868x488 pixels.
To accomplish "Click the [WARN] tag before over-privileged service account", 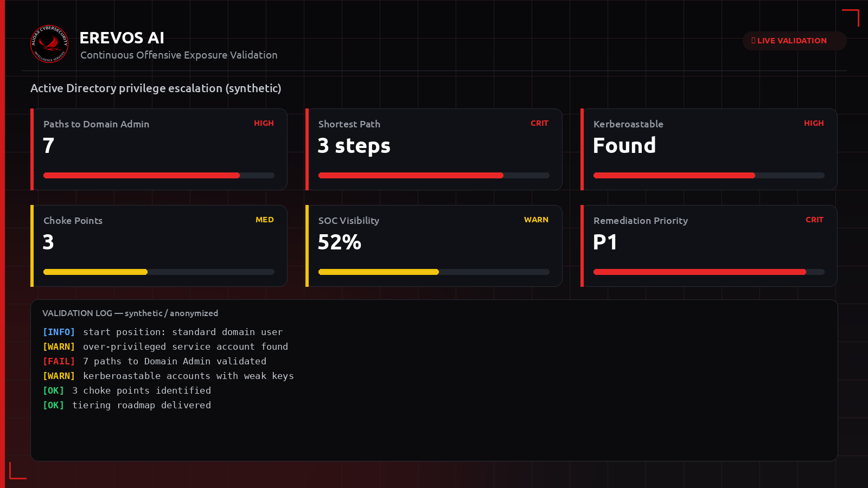I will pos(59,346).
